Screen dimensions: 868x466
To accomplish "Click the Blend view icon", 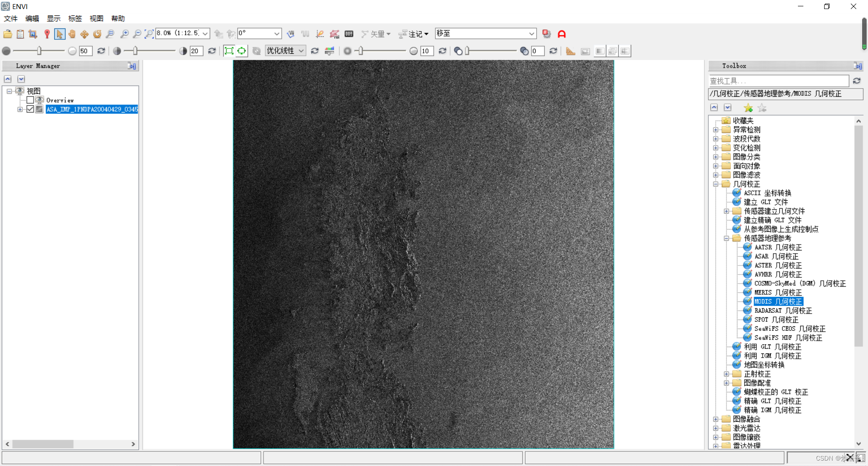I will point(600,51).
